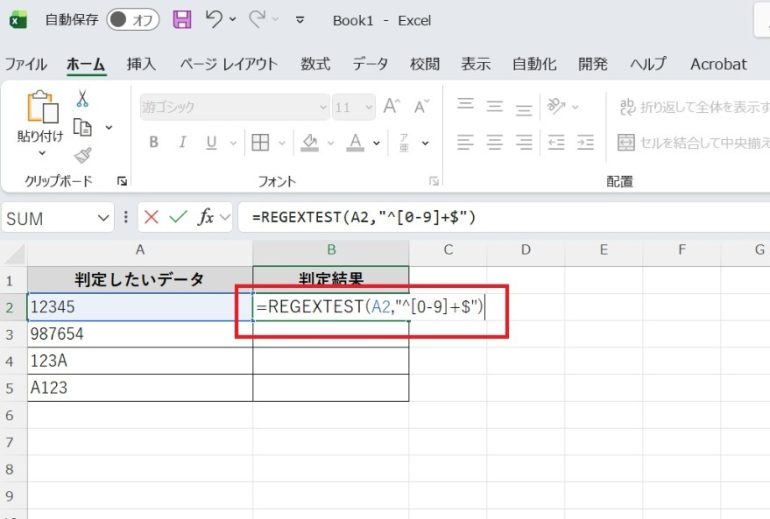Open the phonetic guide options dropdown
Screen dimensions: 770x519
(x=425, y=143)
